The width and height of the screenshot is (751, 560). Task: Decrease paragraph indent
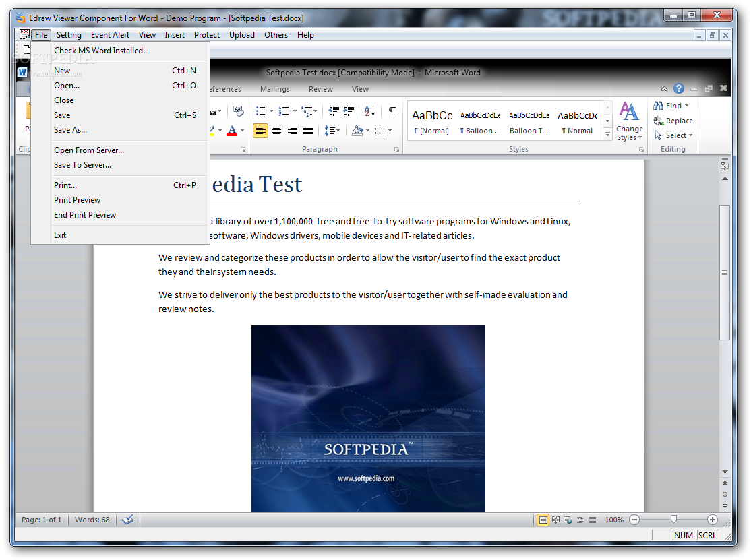coord(334,111)
